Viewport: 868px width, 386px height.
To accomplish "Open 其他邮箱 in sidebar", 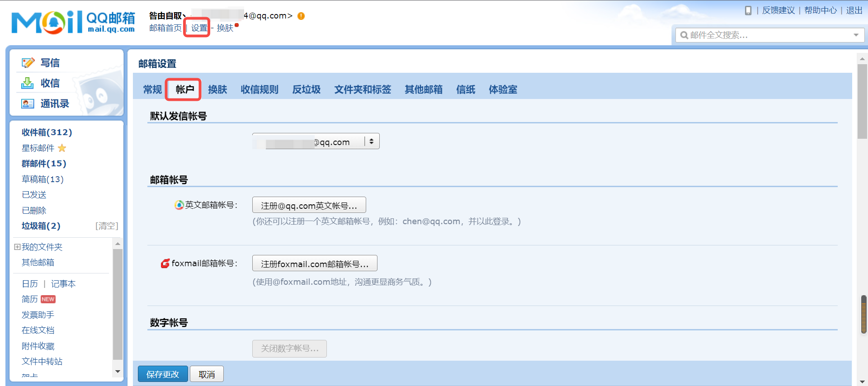I will (38, 262).
